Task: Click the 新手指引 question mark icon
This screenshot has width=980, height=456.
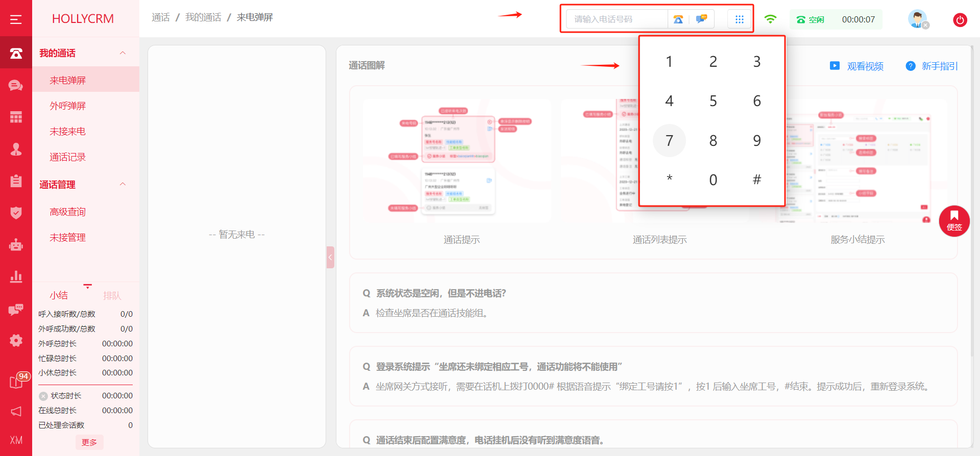Action: (910, 66)
